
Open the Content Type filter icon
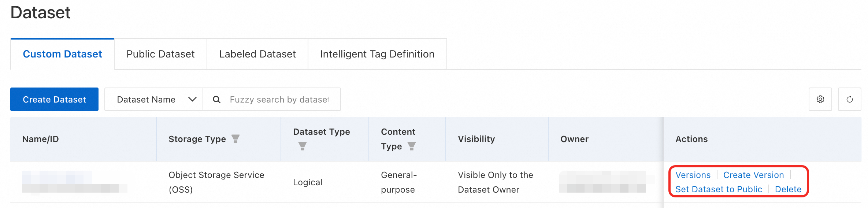[x=412, y=146]
